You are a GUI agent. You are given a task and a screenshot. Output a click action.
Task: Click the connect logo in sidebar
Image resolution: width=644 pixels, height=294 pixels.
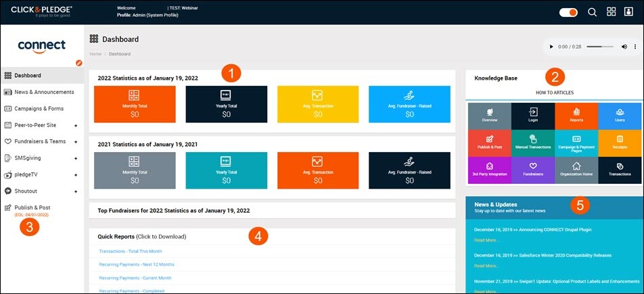(41, 46)
